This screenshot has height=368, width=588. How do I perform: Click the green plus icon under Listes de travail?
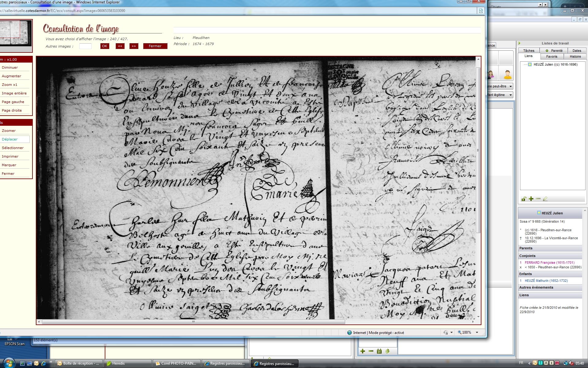(x=531, y=199)
